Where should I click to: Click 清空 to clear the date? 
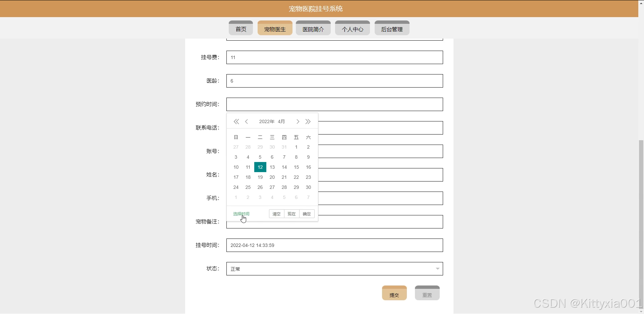(276, 214)
